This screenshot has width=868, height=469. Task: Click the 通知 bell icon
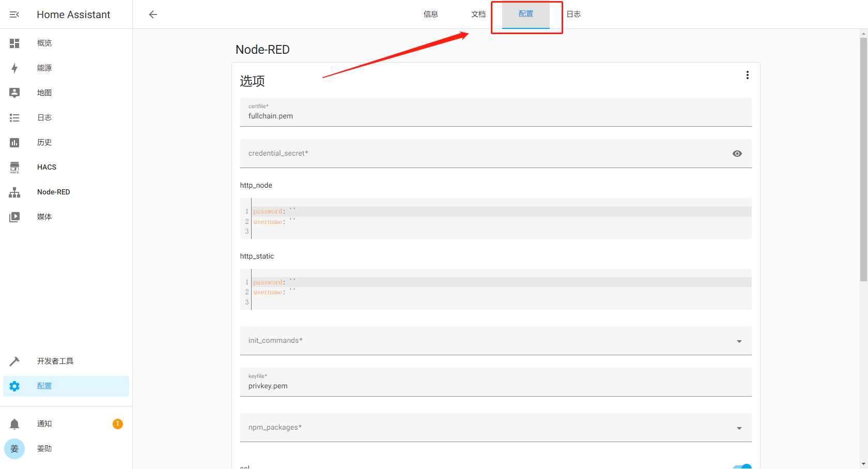[x=14, y=424]
